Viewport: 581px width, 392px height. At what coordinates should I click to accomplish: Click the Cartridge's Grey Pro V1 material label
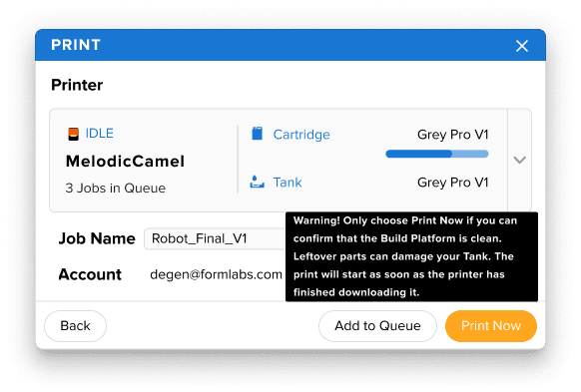pos(452,135)
